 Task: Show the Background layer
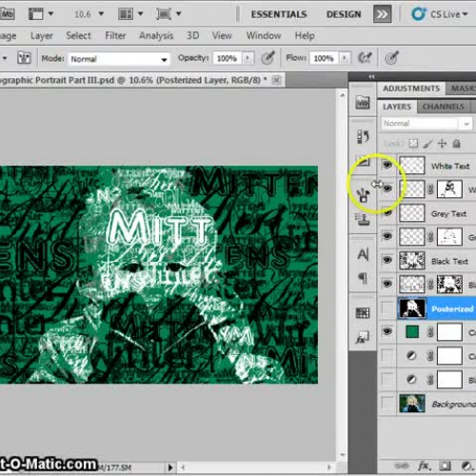pos(387,403)
